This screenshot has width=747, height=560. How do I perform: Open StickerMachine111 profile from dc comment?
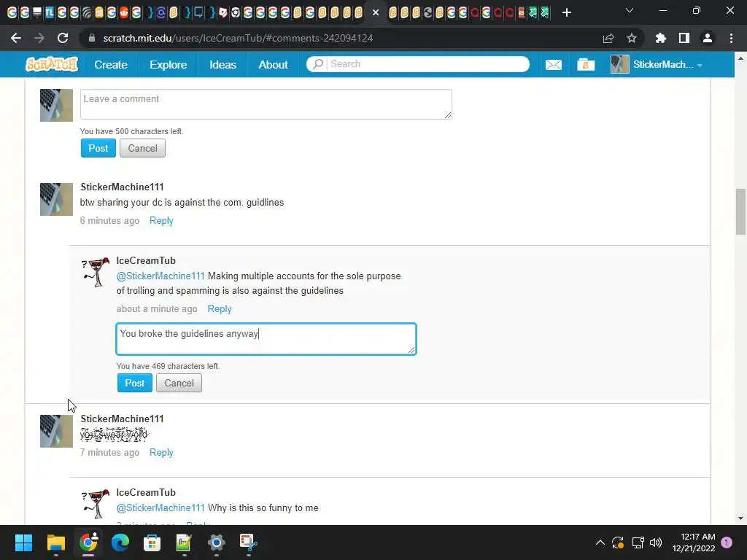[x=122, y=187]
